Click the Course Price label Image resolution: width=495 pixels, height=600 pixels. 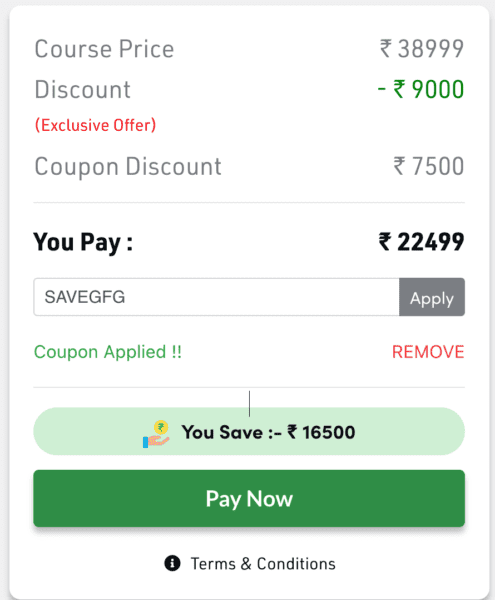104,49
